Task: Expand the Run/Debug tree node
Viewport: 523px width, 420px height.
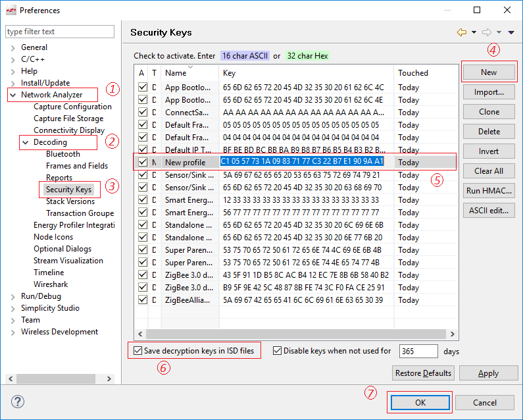Action: pyautogui.click(x=12, y=296)
